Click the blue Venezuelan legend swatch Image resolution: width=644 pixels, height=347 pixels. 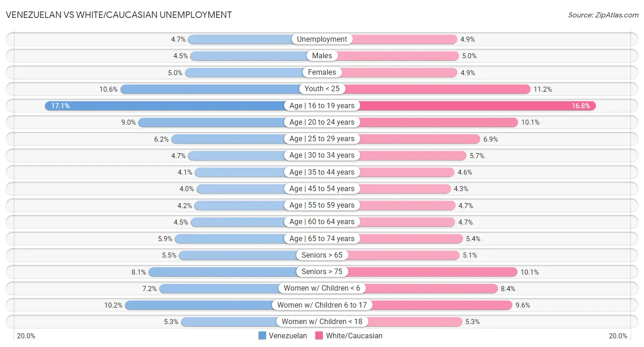coord(262,336)
